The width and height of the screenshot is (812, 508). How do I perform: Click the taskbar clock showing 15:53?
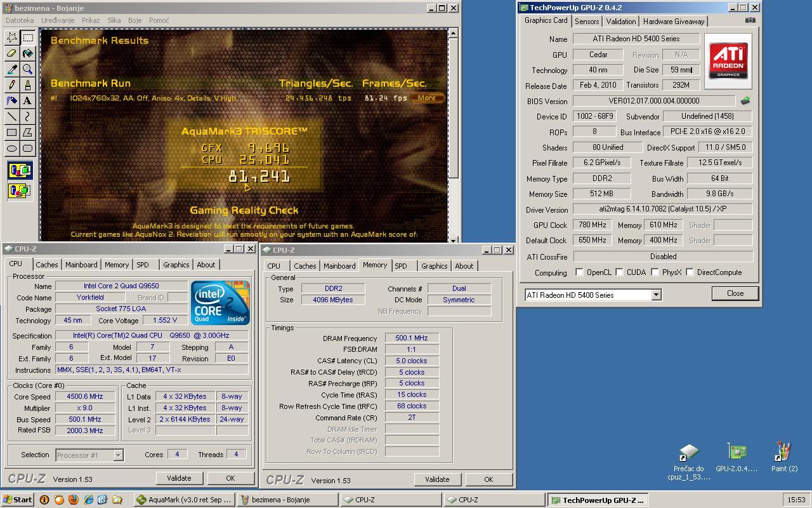[796, 500]
